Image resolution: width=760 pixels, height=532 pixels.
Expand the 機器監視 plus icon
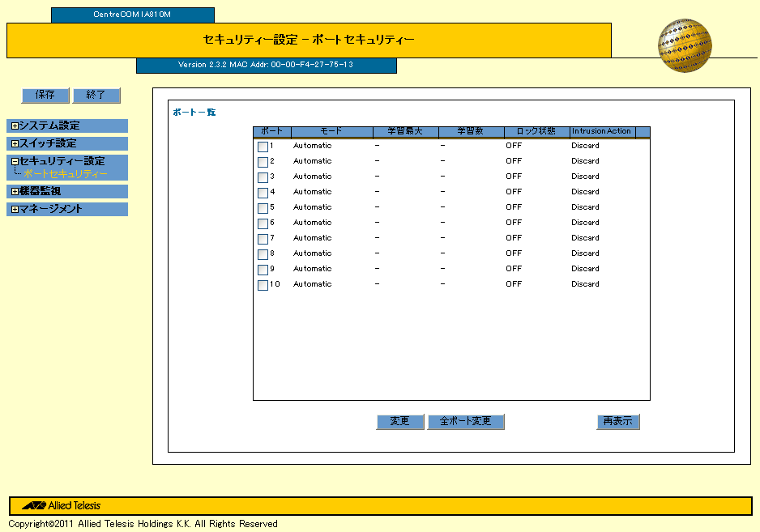(x=15, y=191)
